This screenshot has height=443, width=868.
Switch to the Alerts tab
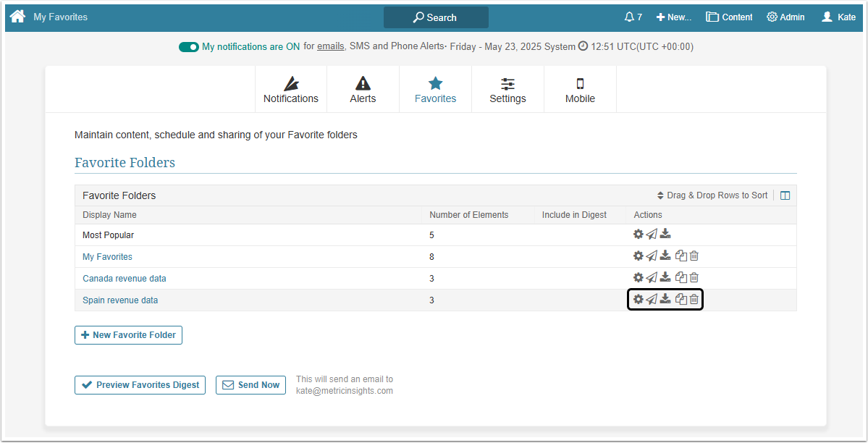363,90
